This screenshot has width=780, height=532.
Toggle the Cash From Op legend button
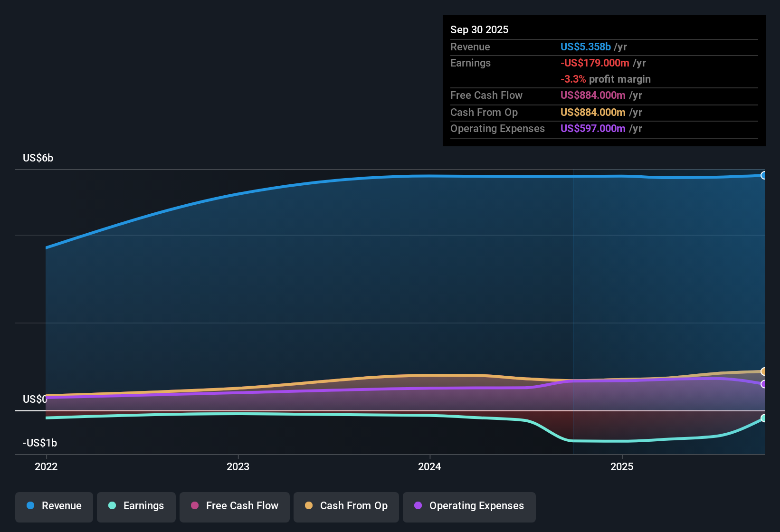(346, 507)
